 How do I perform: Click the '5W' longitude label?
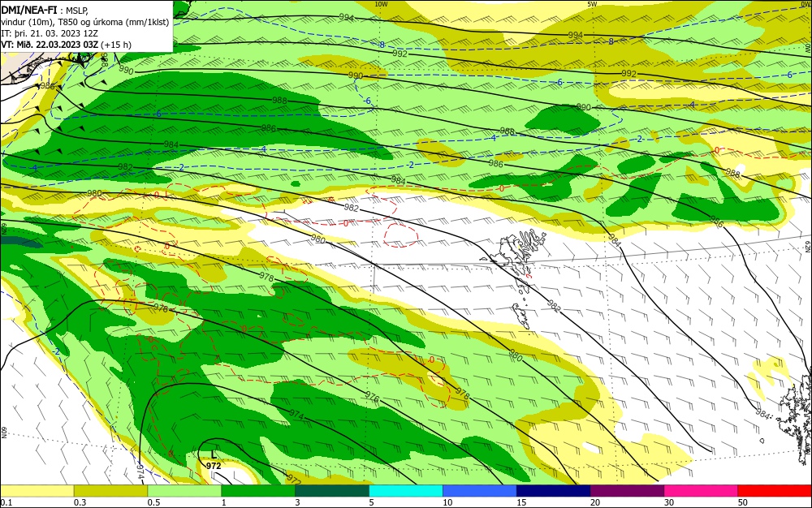coord(593,4)
